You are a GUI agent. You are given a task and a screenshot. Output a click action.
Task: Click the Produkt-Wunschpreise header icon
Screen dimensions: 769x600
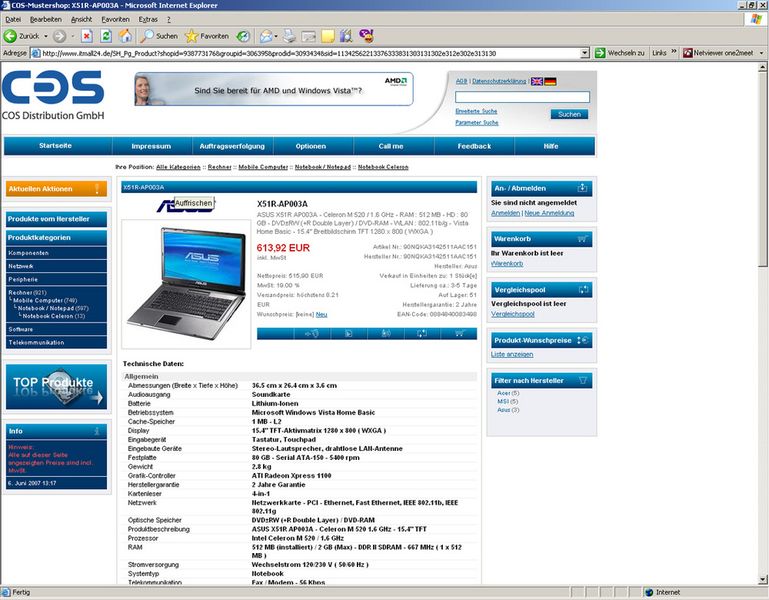pyautogui.click(x=583, y=340)
